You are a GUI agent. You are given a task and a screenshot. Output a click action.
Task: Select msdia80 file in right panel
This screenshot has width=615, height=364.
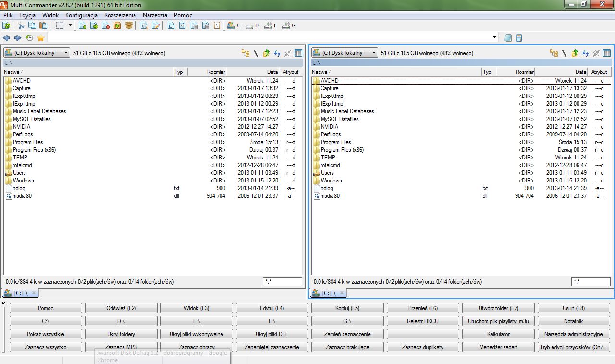pyautogui.click(x=461, y=196)
